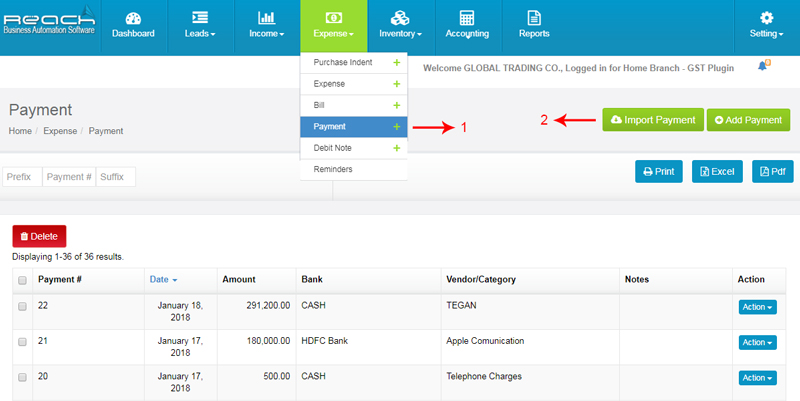Image resolution: width=800 pixels, height=401 pixels.
Task: Click the Income bar chart icon
Action: [x=266, y=18]
